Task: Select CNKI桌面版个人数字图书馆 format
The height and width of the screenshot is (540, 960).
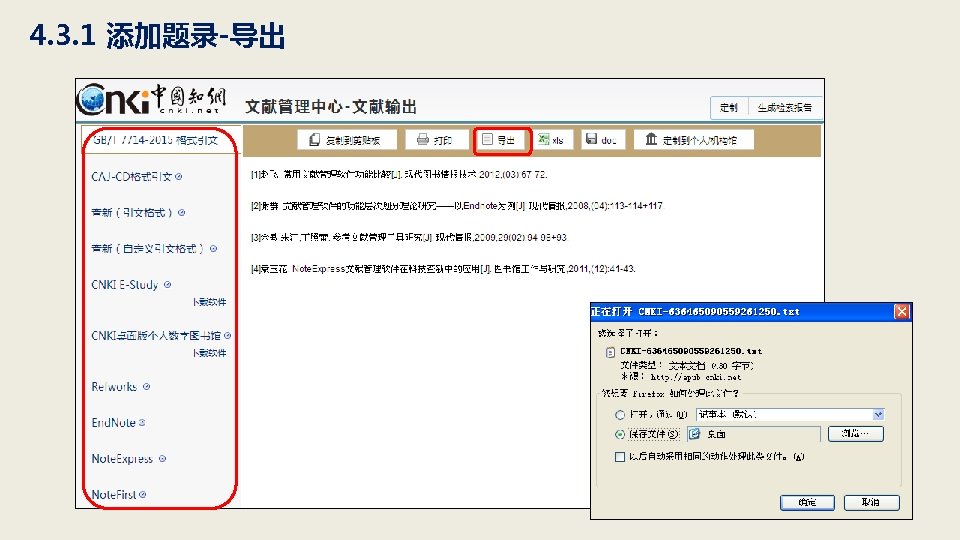Action: point(156,336)
